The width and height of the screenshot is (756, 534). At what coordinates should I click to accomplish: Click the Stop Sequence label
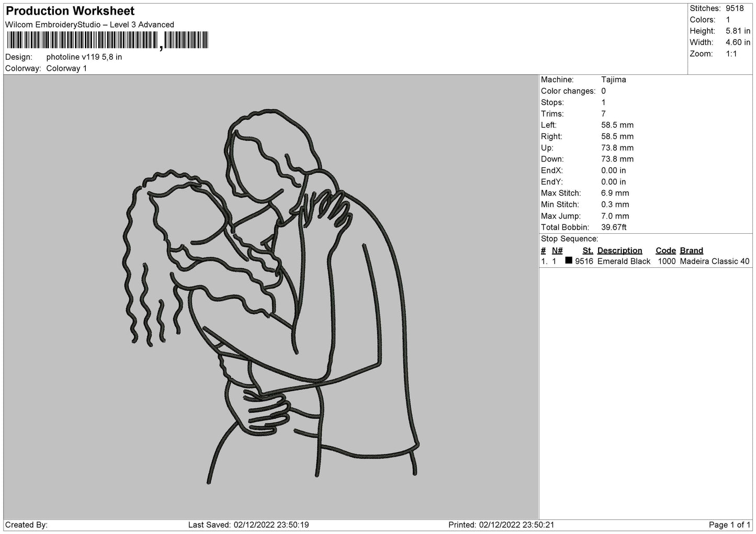pyautogui.click(x=569, y=239)
